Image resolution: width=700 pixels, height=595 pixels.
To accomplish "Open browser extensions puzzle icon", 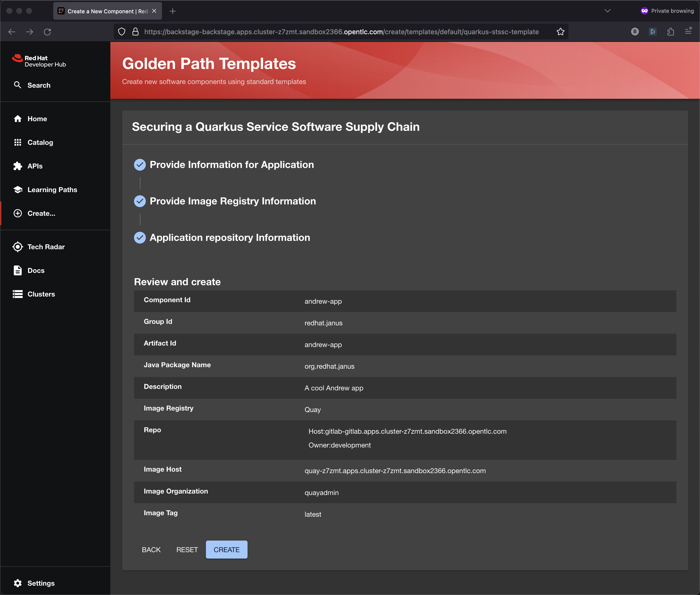I will (x=670, y=32).
